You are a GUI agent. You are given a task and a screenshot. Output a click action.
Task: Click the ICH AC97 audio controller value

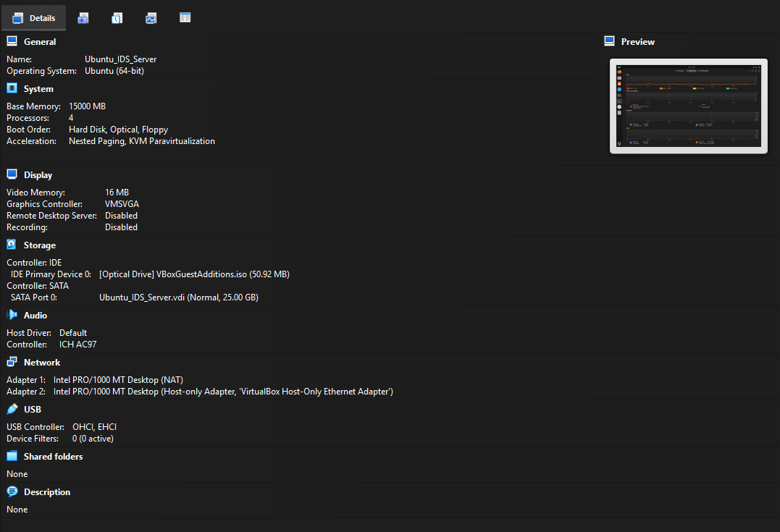[x=77, y=345]
